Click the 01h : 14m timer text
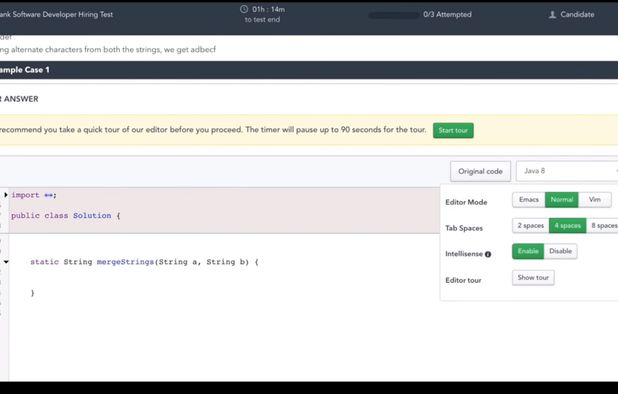This screenshot has width=618, height=394. tap(268, 9)
